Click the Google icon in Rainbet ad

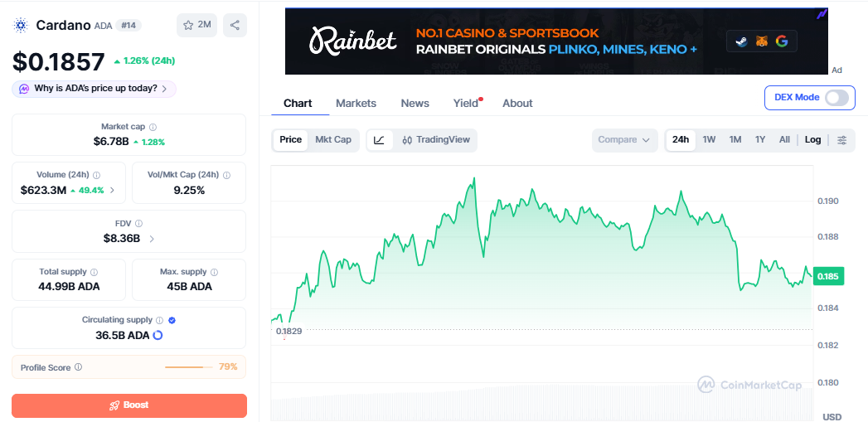[782, 41]
